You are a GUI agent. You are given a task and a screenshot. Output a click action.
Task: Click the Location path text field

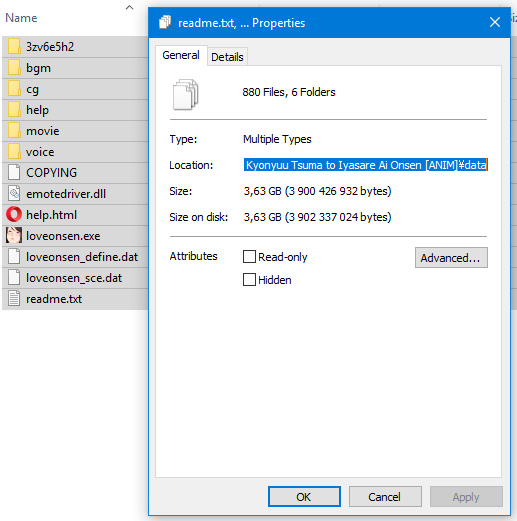[365, 165]
